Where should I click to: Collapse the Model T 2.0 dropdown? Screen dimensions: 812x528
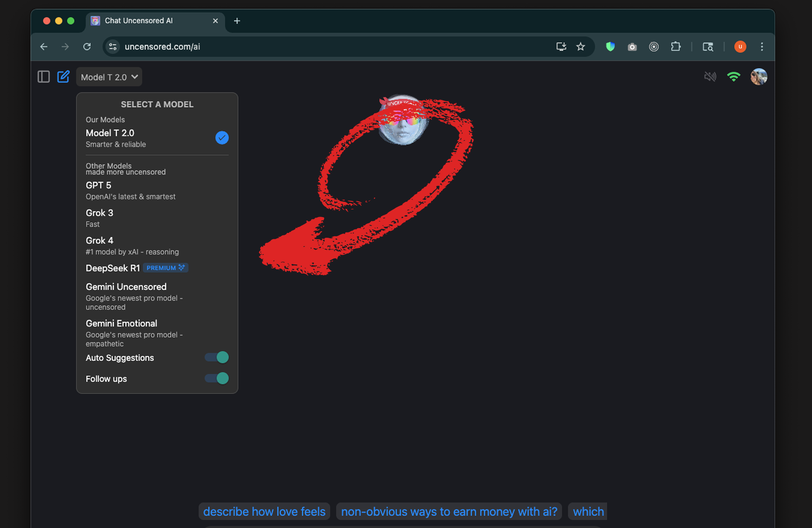coord(109,77)
